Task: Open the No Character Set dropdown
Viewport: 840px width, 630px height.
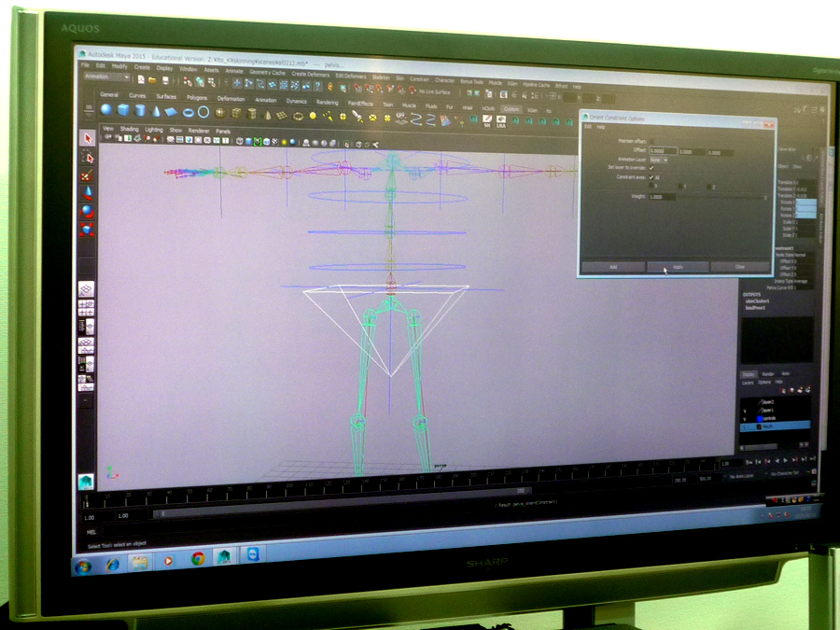Action: click(x=788, y=473)
